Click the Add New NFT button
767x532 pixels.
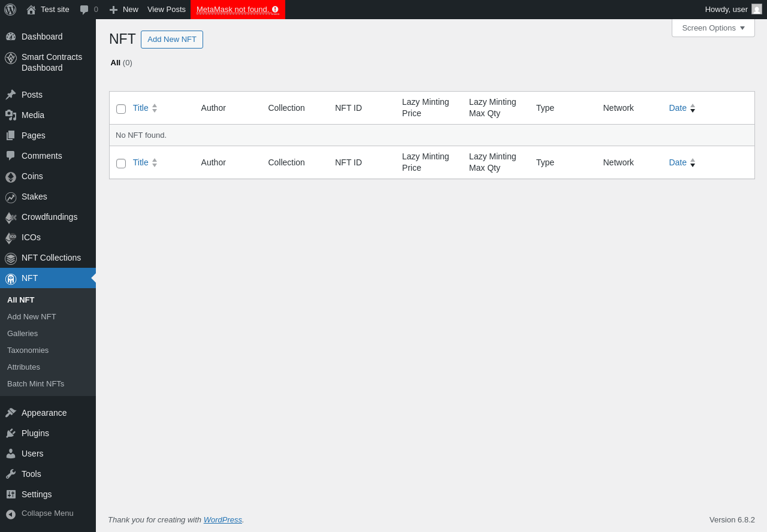[172, 40]
